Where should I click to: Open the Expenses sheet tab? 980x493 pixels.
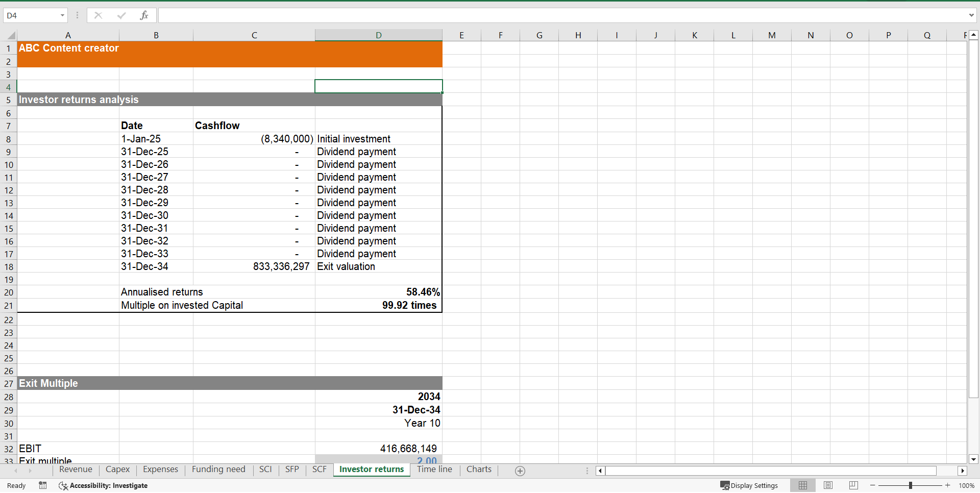pyautogui.click(x=160, y=470)
